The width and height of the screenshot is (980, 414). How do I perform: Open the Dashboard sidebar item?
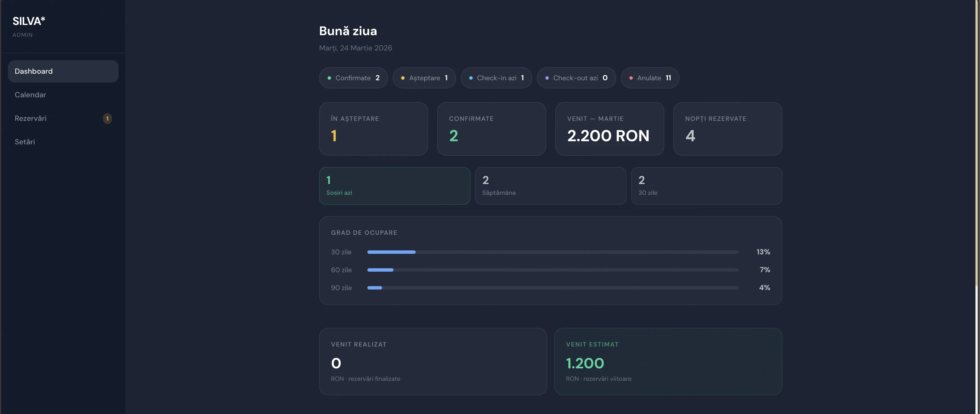tap(63, 71)
